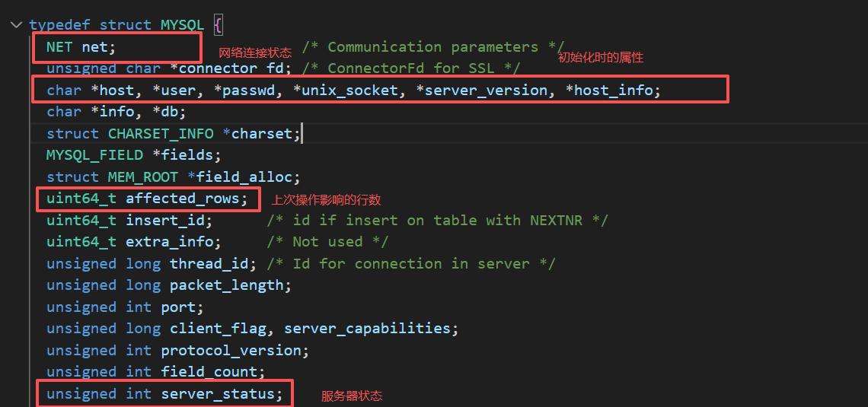
Task: Click '*info' in char *info, *db line
Action: (x=113, y=112)
